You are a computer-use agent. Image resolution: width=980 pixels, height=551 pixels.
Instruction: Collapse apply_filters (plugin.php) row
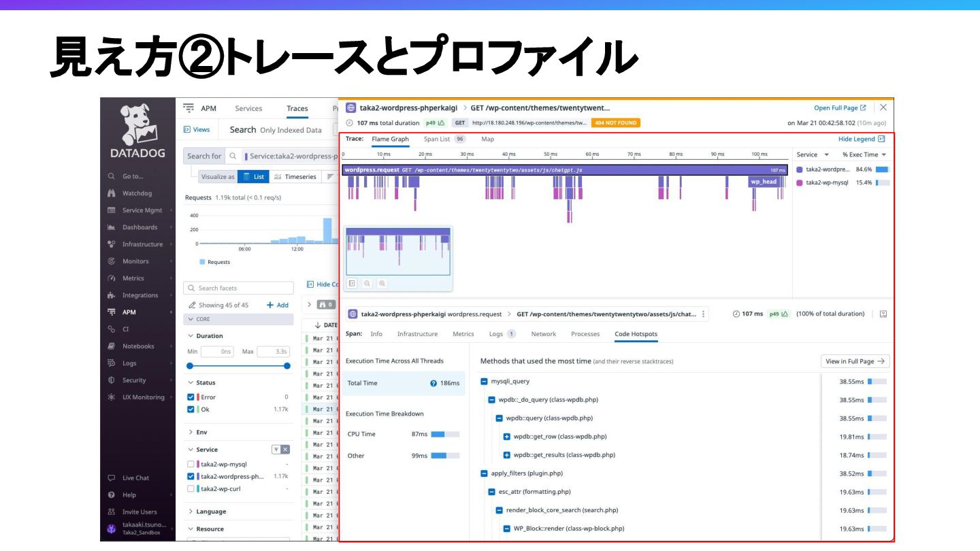[485, 473]
